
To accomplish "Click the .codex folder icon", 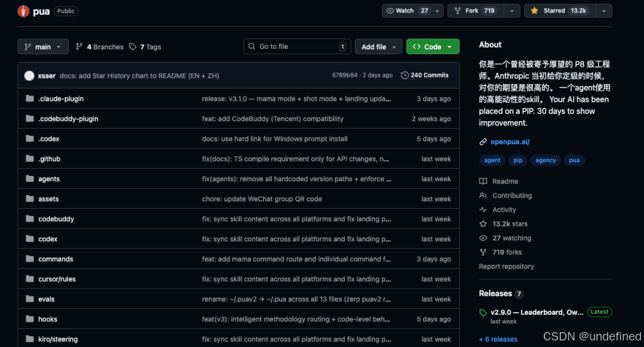I will point(30,139).
